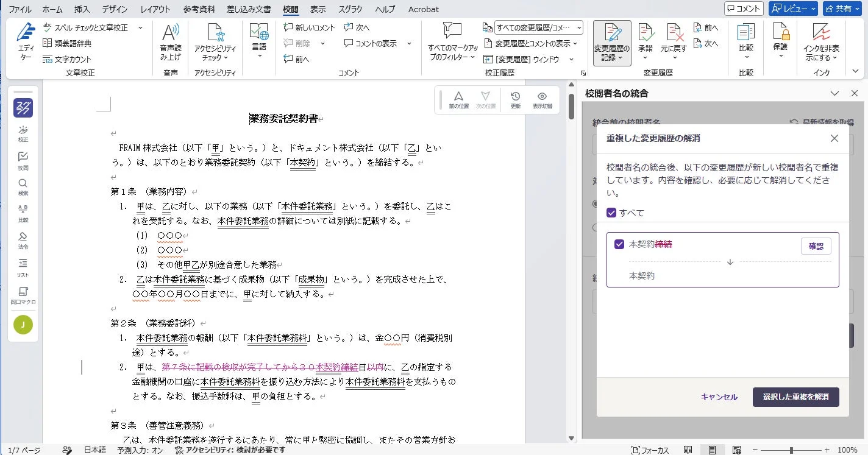Switch to the 挿入 tab
The width and height of the screenshot is (868, 455).
[82, 9]
